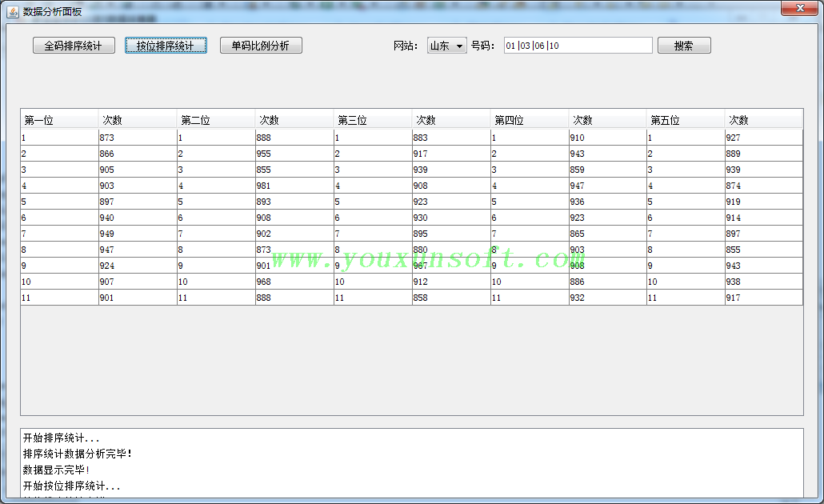Viewport: 824px width, 504px height.
Task: Click the 次数 header right of 第一位
Action: click(x=138, y=120)
